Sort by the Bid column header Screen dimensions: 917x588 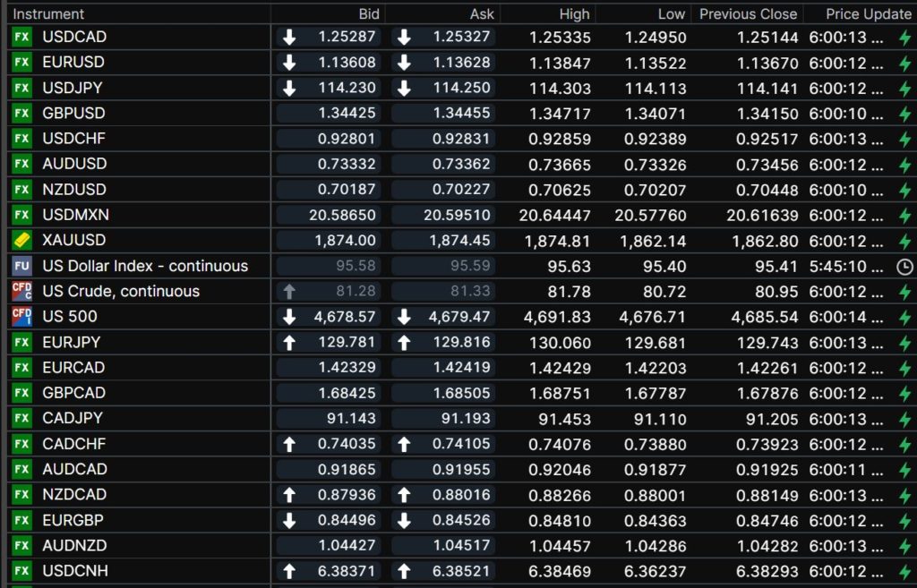click(369, 13)
